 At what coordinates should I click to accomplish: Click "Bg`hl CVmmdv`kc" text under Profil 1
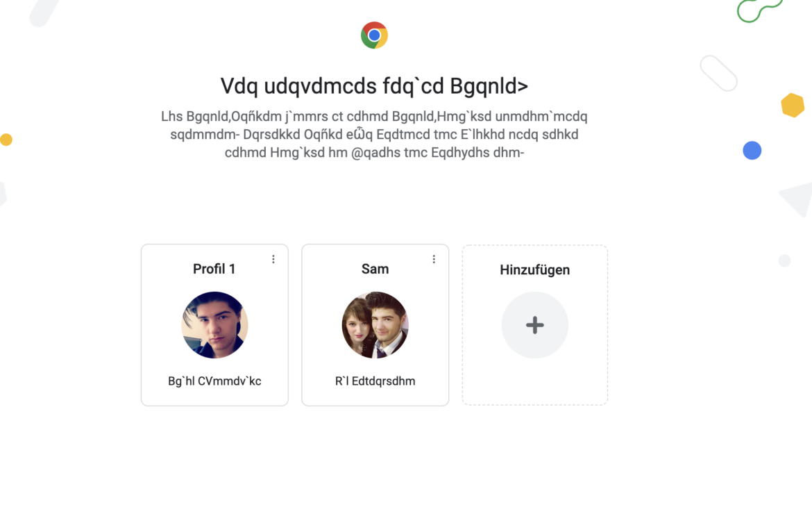pyautogui.click(x=214, y=381)
